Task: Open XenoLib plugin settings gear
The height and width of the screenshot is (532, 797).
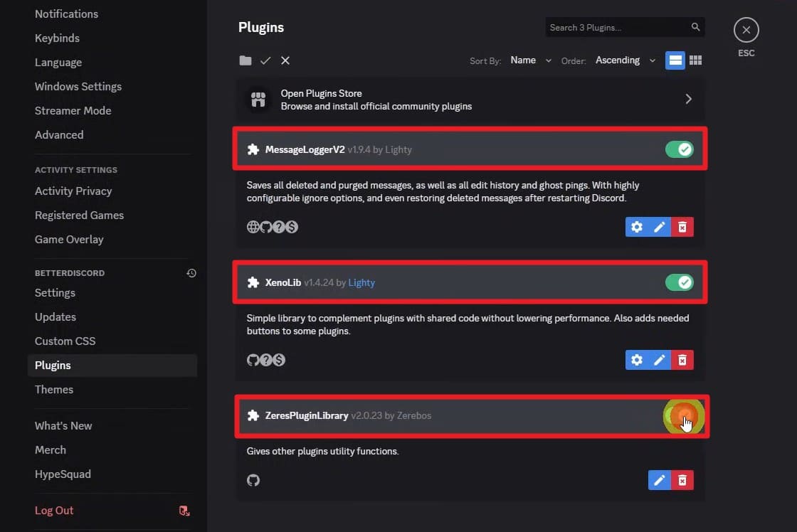Action: [636, 360]
